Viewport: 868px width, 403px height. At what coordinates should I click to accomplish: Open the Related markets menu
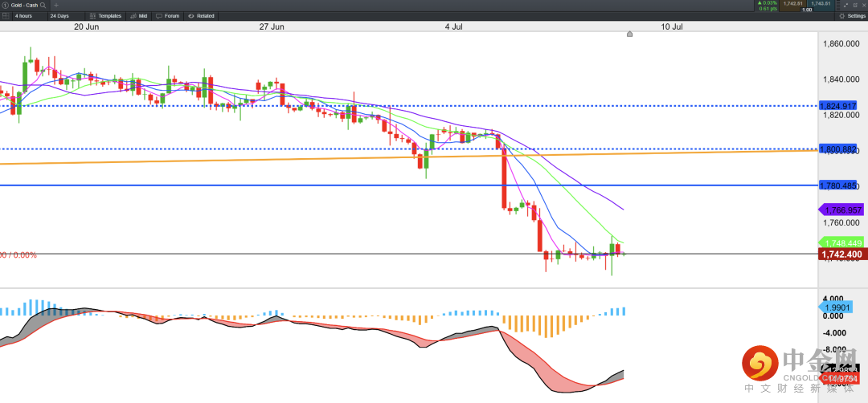tap(200, 16)
